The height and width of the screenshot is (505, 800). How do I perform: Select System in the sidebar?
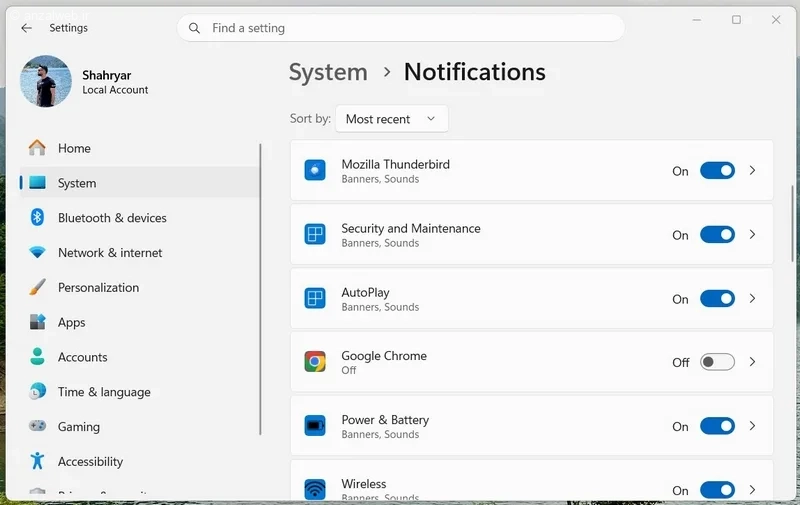[139, 183]
